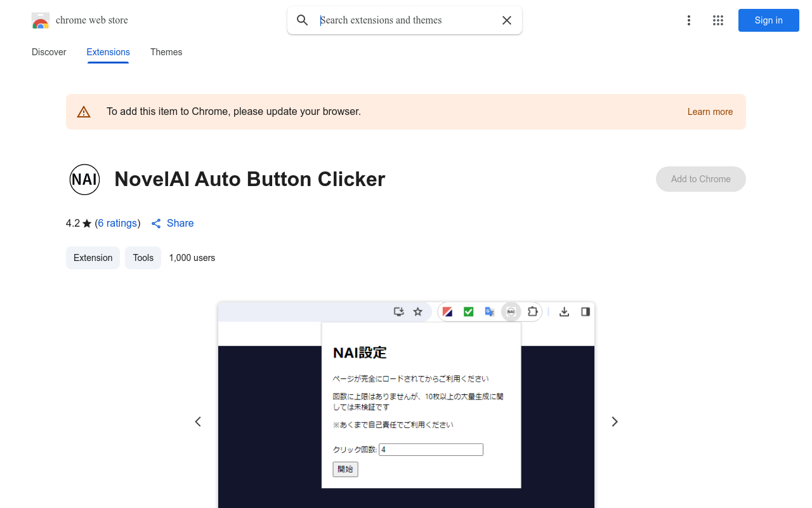This screenshot has width=812, height=508.
Task: Click the star icon beside the 4.2 rating
Action: coord(87,224)
